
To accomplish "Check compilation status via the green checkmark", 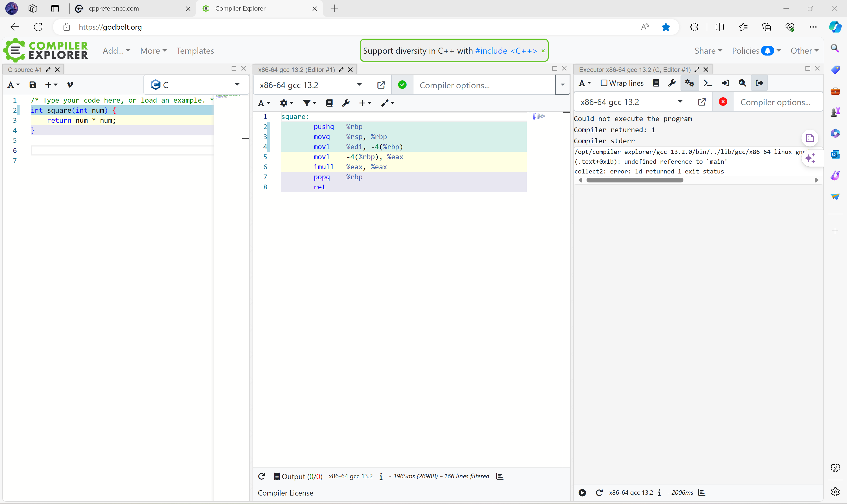I will click(x=402, y=85).
